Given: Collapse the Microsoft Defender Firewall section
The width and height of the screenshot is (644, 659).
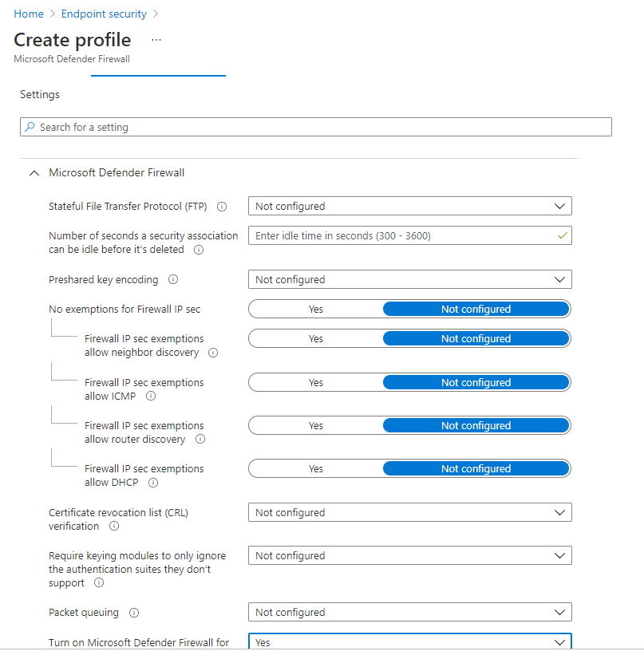Looking at the screenshot, I should (x=34, y=173).
